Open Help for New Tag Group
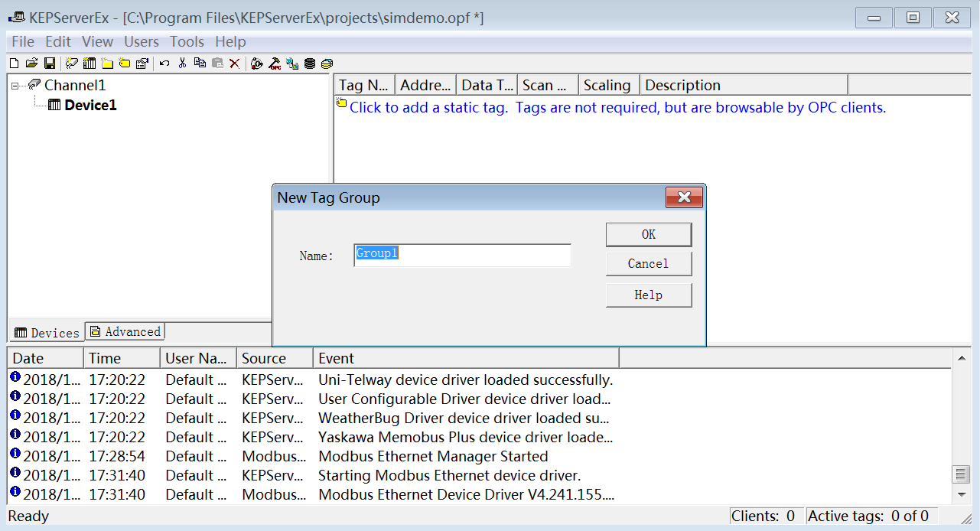The width and height of the screenshot is (980, 531). [648, 295]
